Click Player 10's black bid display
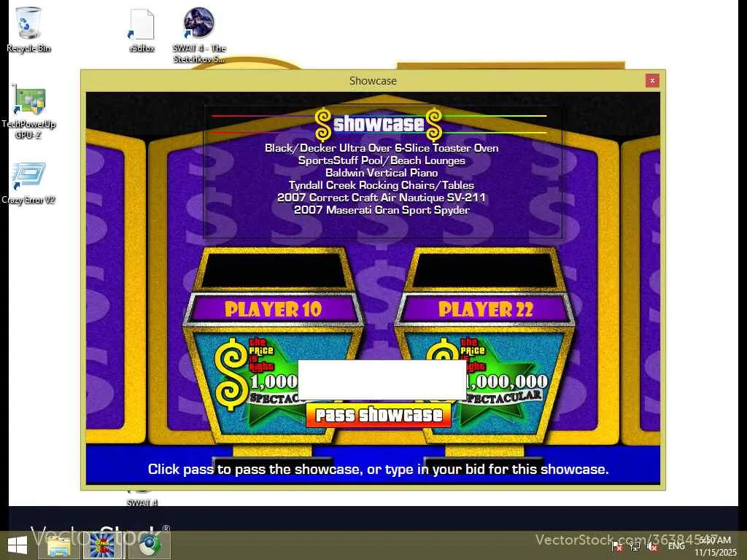 tap(274, 270)
